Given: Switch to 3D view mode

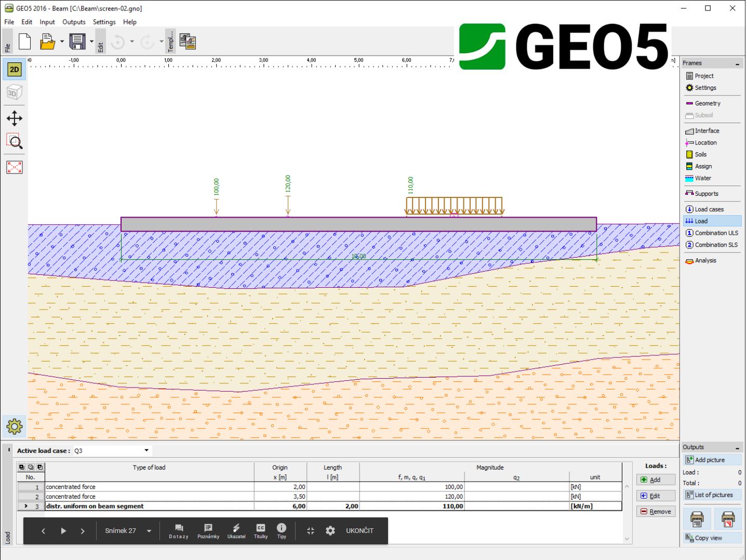Looking at the screenshot, I should click(14, 93).
